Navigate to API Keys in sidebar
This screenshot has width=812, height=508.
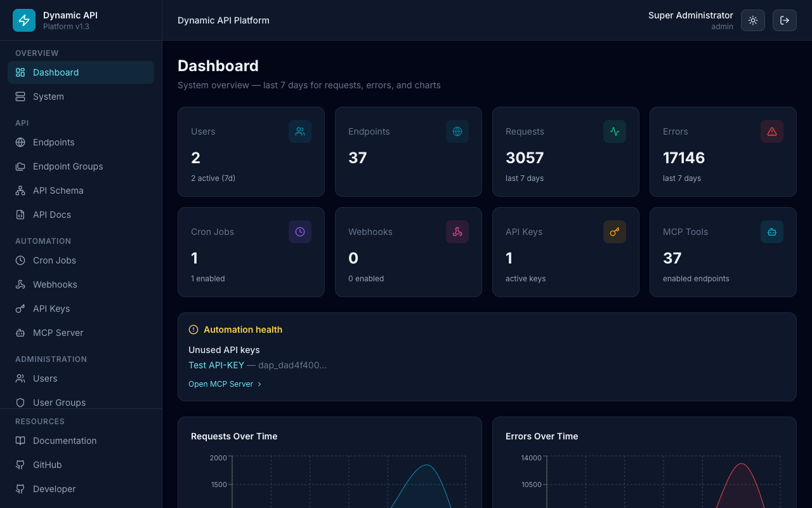(x=81, y=309)
